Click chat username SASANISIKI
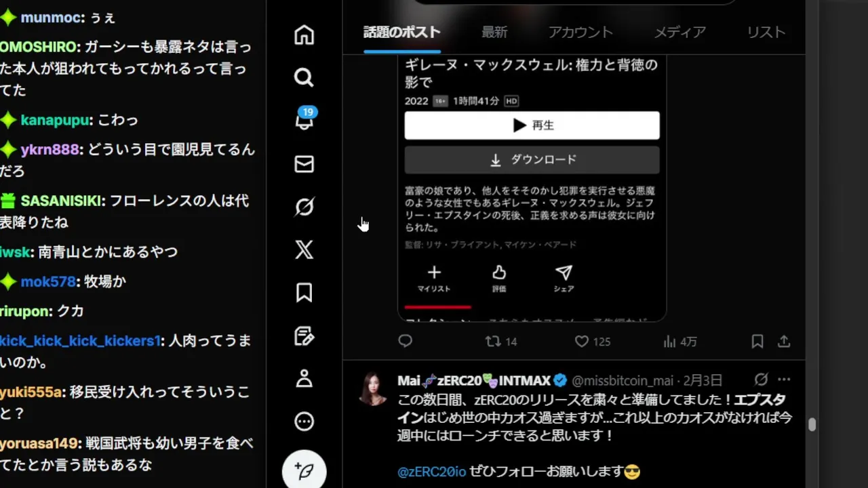This screenshot has height=488, width=868. click(60, 201)
